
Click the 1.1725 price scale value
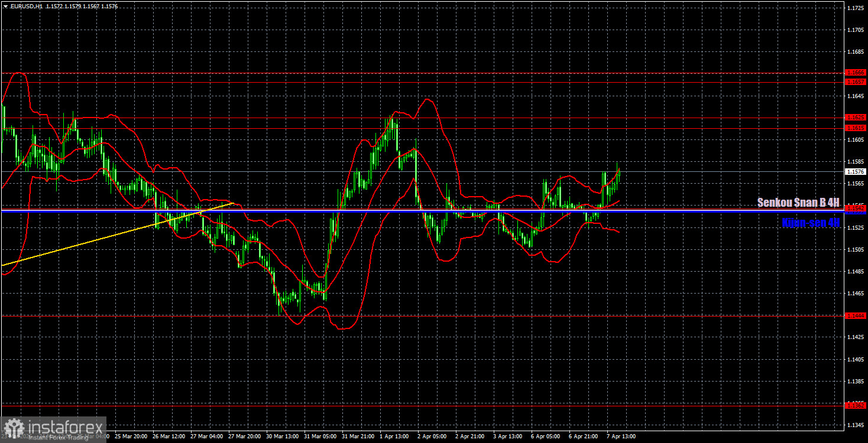click(x=856, y=8)
